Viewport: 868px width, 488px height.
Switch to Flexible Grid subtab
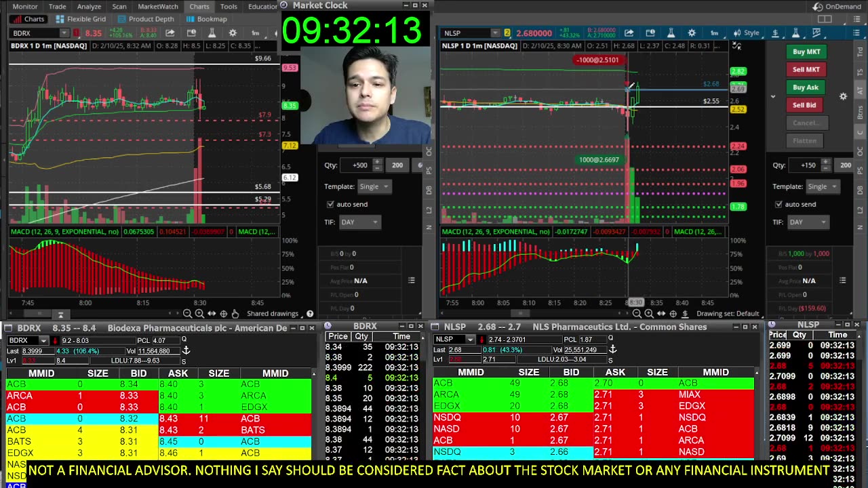pos(81,19)
